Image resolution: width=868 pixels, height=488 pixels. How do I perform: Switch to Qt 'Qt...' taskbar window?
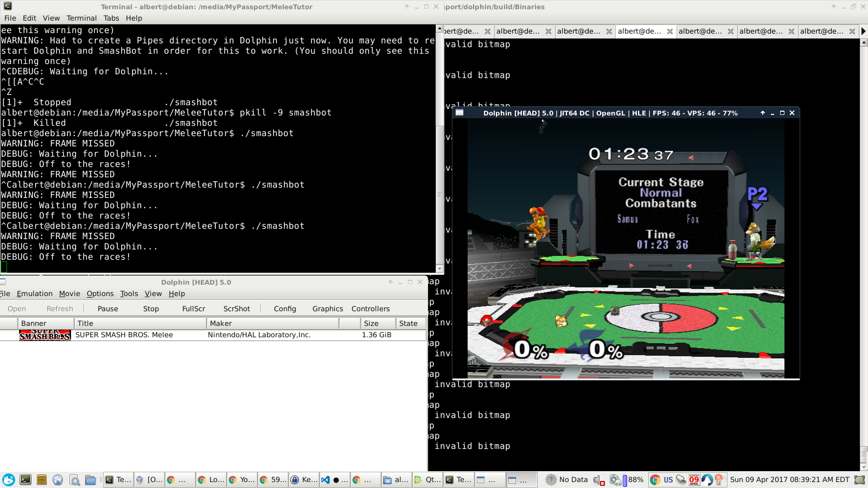click(427, 480)
